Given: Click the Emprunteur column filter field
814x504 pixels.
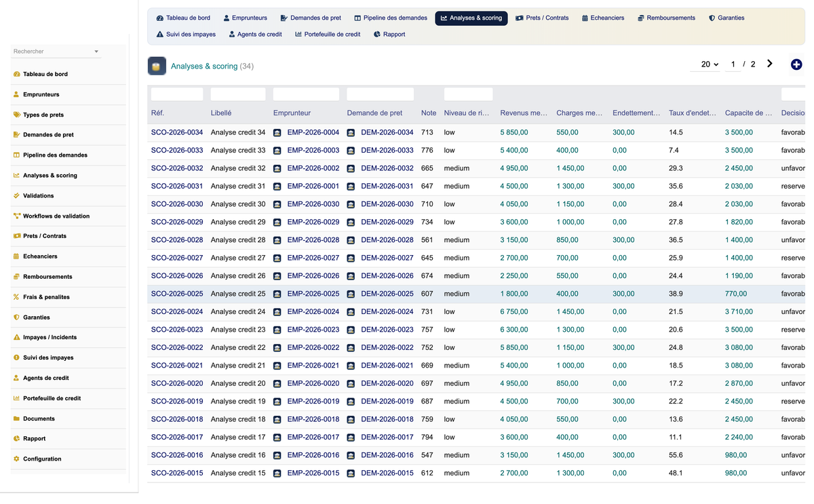Looking at the screenshot, I should tap(306, 94).
